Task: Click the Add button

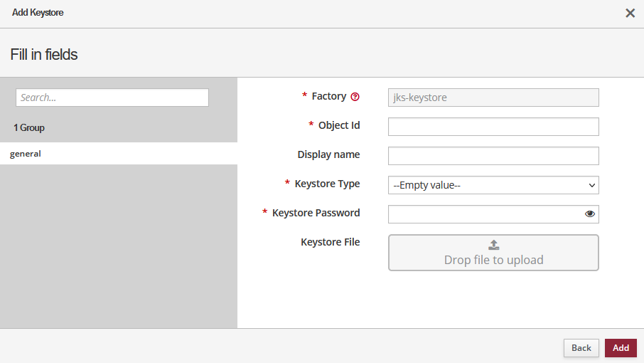Action: click(621, 347)
